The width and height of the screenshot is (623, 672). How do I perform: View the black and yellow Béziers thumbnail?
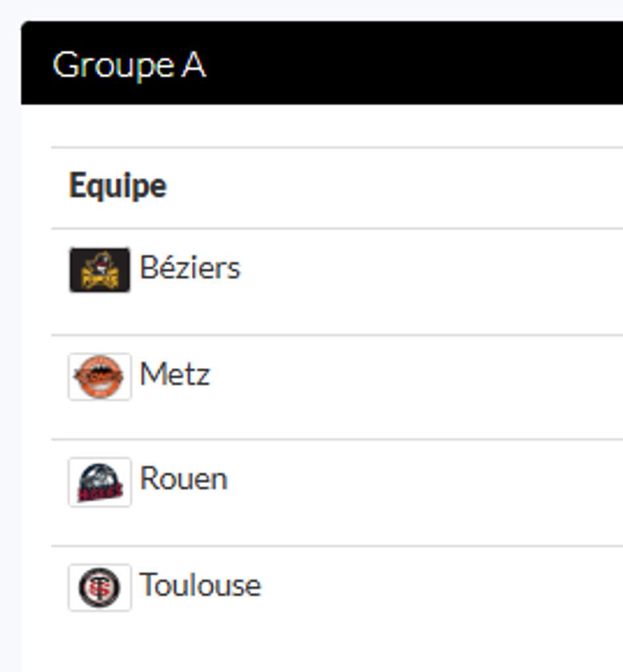100,270
